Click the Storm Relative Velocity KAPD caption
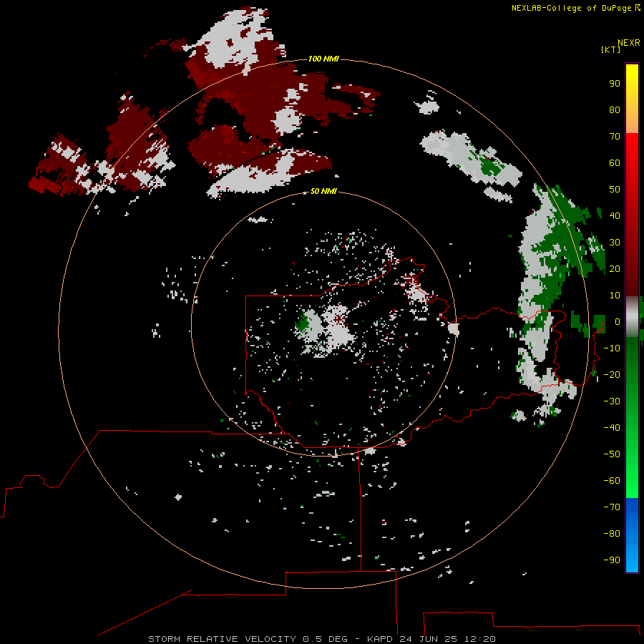The width and height of the screenshot is (644, 644). click(321, 639)
